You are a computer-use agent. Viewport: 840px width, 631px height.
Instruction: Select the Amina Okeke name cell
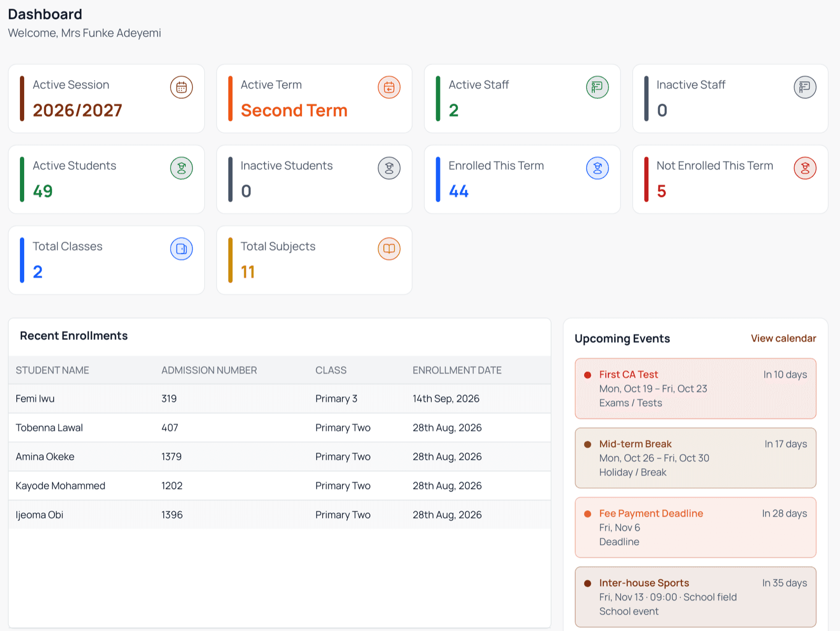click(45, 457)
